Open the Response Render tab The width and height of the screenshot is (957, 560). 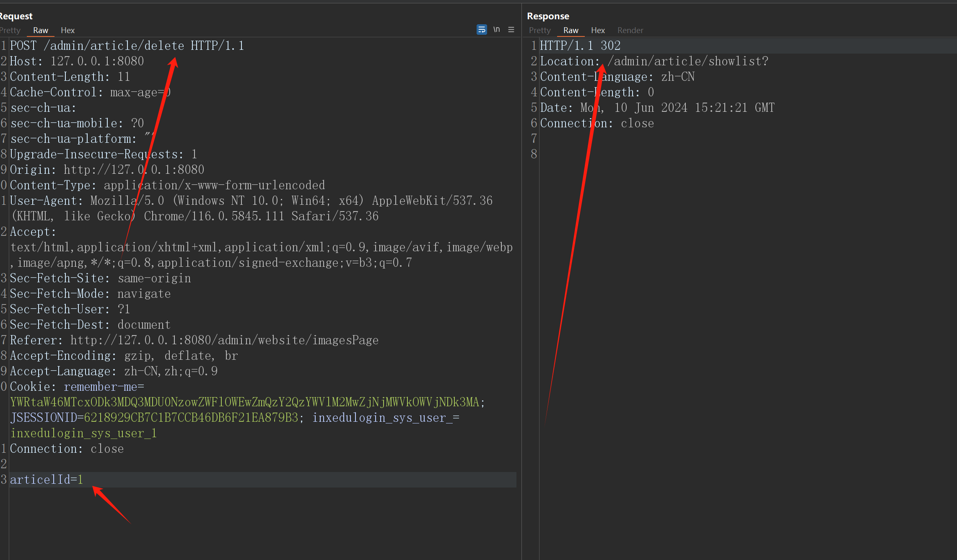click(630, 30)
